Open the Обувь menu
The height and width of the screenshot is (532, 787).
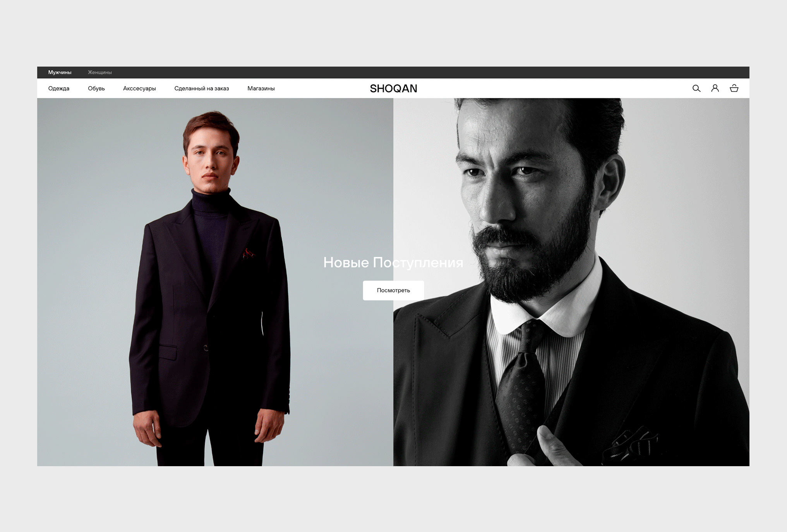[x=96, y=89]
